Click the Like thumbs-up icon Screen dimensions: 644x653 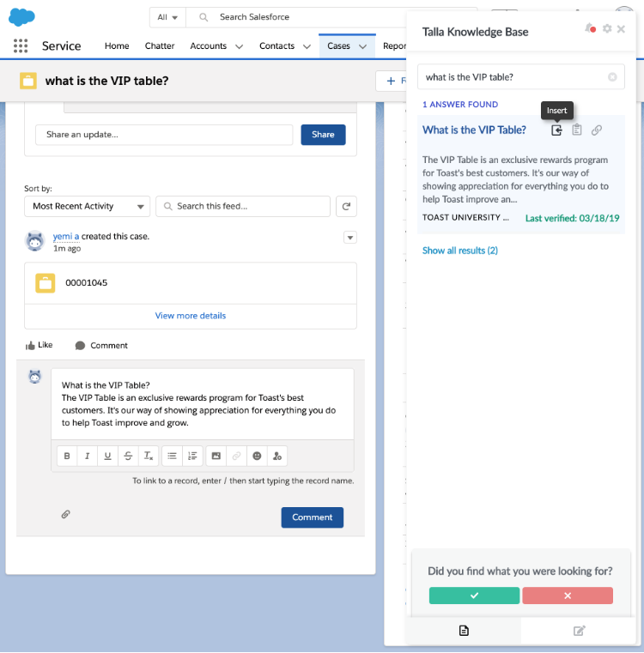point(30,345)
